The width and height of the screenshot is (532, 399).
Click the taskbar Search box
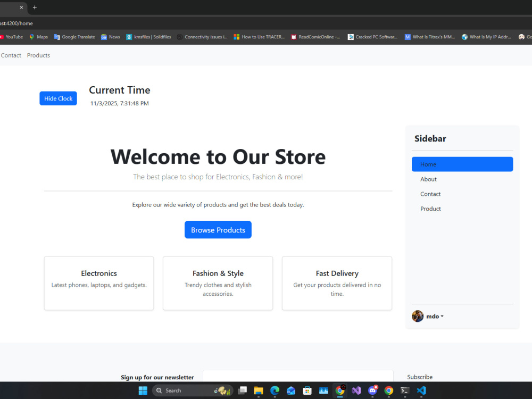tap(193, 390)
